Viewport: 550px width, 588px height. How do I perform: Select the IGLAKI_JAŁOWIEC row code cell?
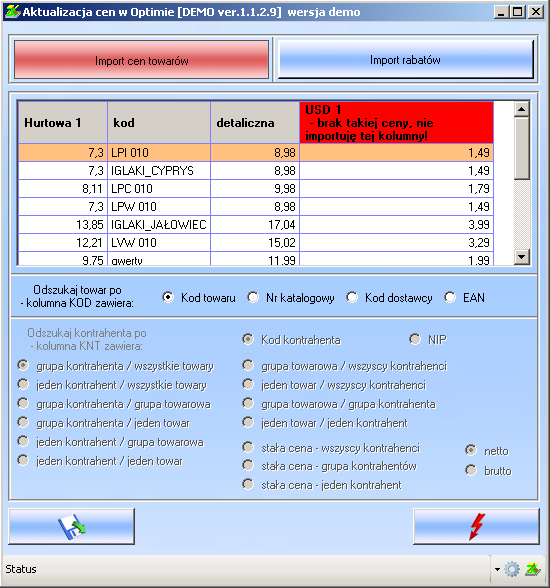pos(159,225)
